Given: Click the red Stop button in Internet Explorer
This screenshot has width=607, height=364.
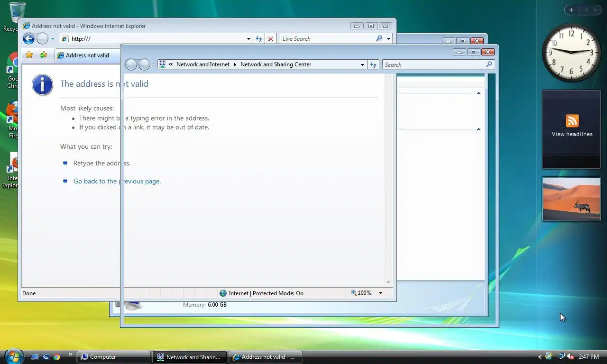Looking at the screenshot, I should (x=271, y=39).
